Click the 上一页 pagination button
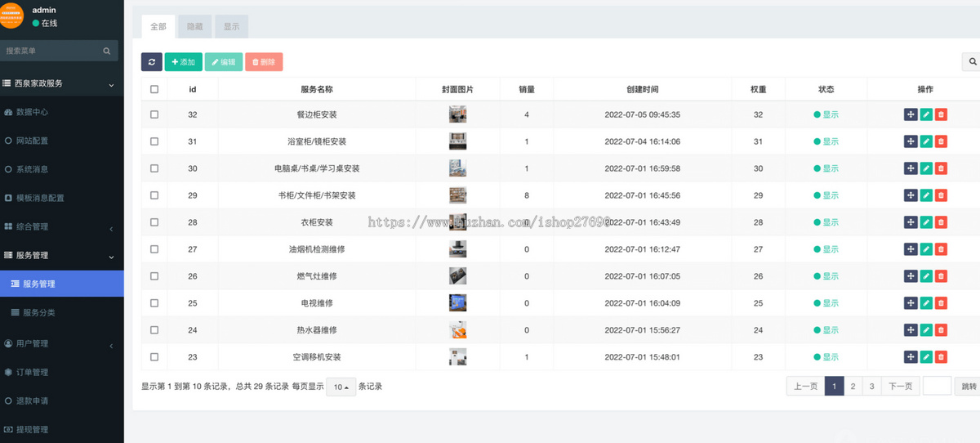This screenshot has width=980, height=443. coord(805,387)
